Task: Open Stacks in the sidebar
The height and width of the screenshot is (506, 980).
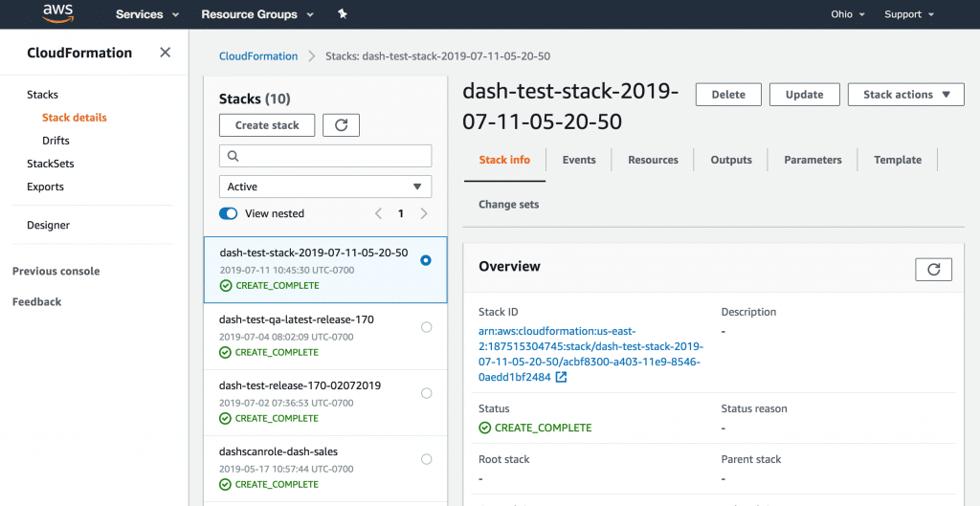Action: (x=42, y=95)
